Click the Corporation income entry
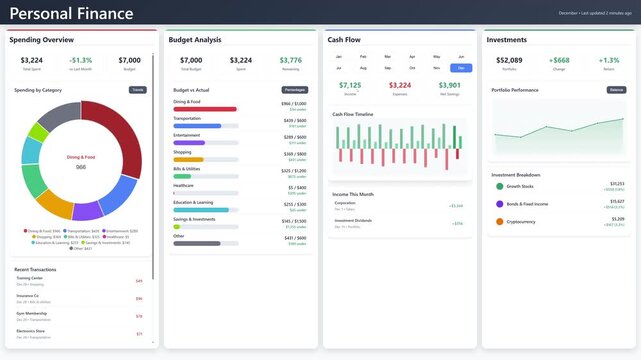The image size is (641, 360). click(x=399, y=206)
